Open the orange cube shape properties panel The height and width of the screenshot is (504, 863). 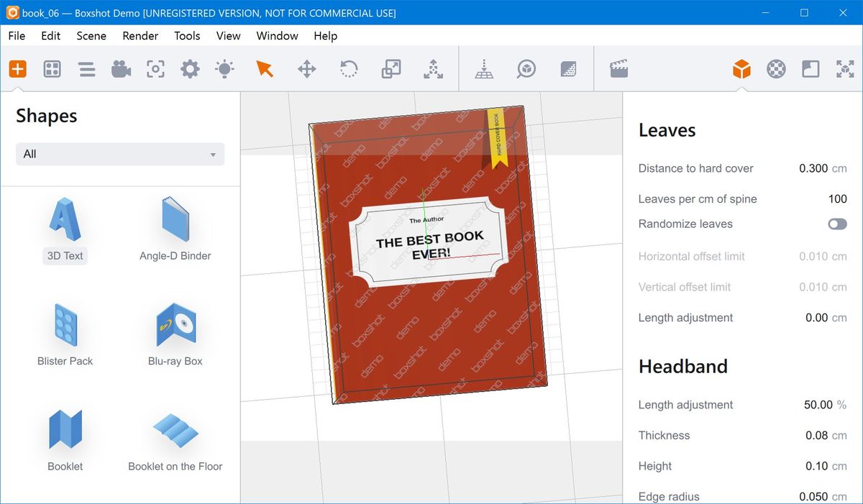coord(741,69)
